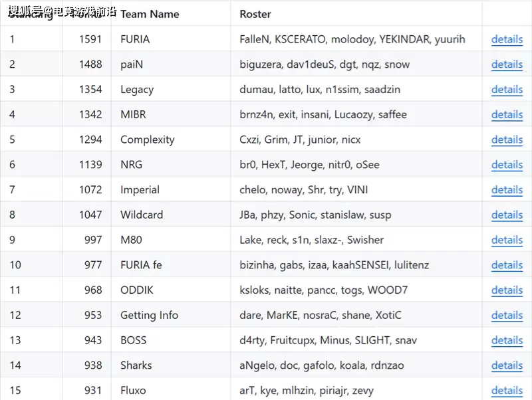Click the paiN roster cell
Viewport: 532px width, 400px height.
pos(325,64)
